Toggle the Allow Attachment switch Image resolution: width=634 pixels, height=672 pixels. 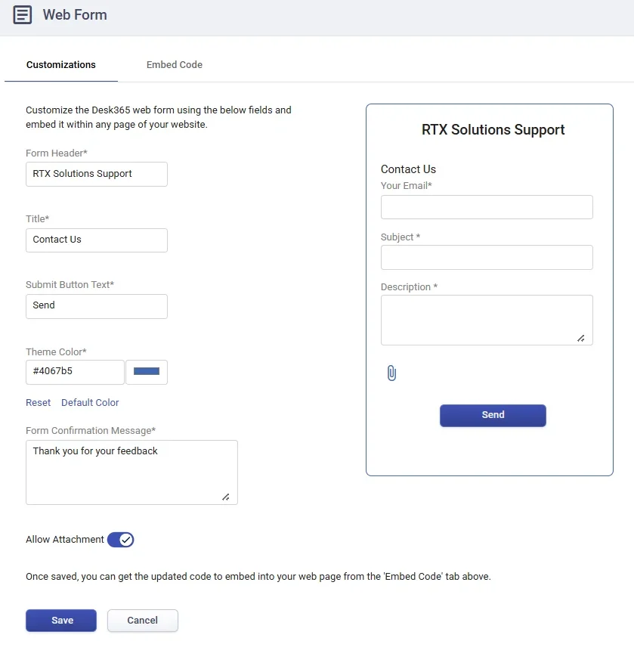point(120,540)
